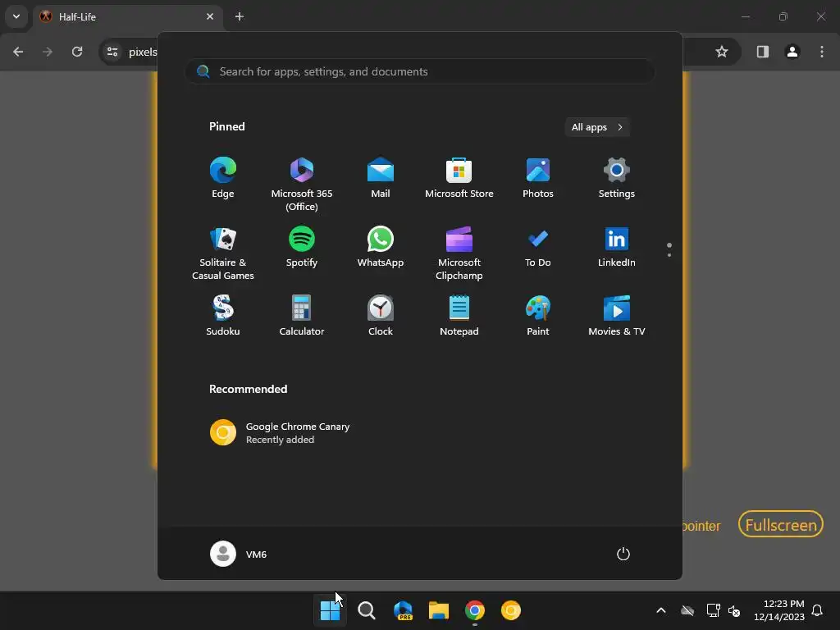The image size is (840, 630).
Task: Open Edge Preview from the taskbar
Action: click(x=403, y=610)
